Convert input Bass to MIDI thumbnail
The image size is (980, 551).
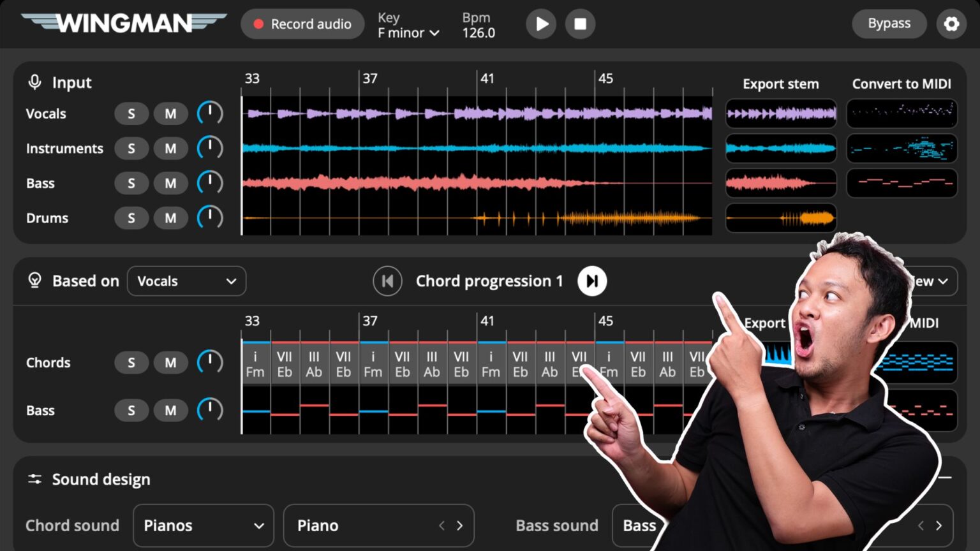point(902,183)
